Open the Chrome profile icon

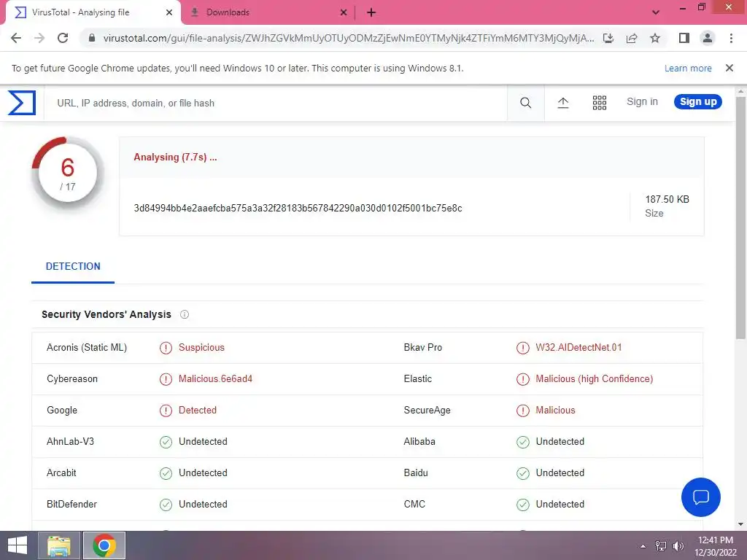click(708, 38)
